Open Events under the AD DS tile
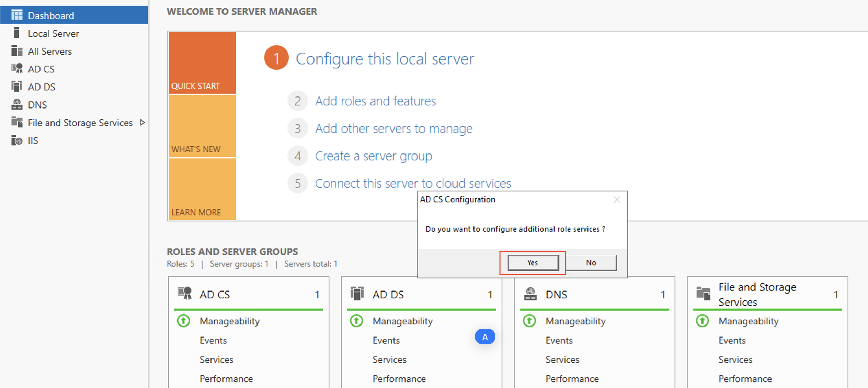Viewport: 868px width, 388px height. (386, 340)
